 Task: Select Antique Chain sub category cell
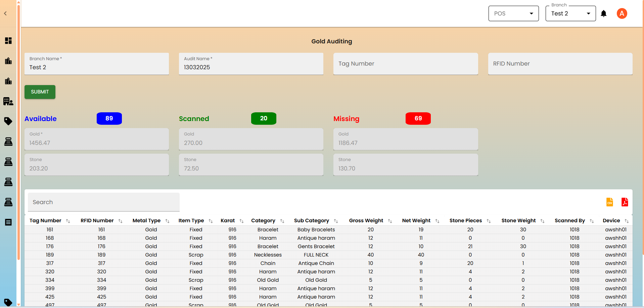pos(316,263)
